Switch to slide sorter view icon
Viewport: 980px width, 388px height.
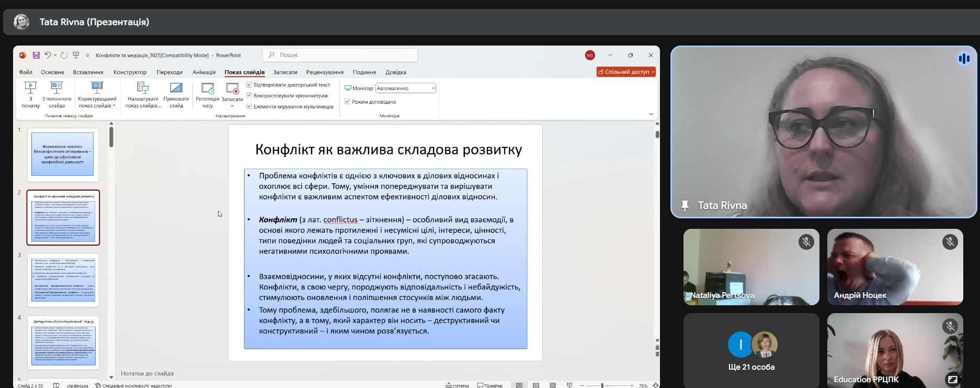click(x=536, y=385)
